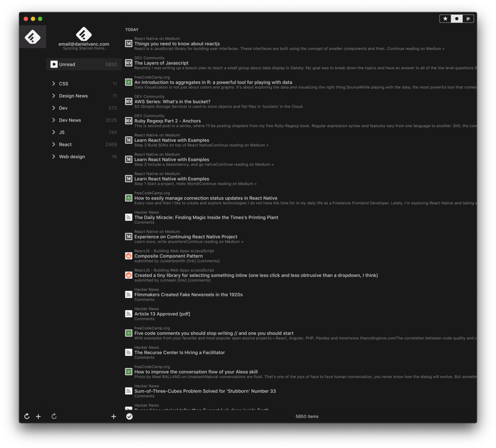Expand the Design News folder
This screenshot has height=448, width=496.
click(x=54, y=96)
